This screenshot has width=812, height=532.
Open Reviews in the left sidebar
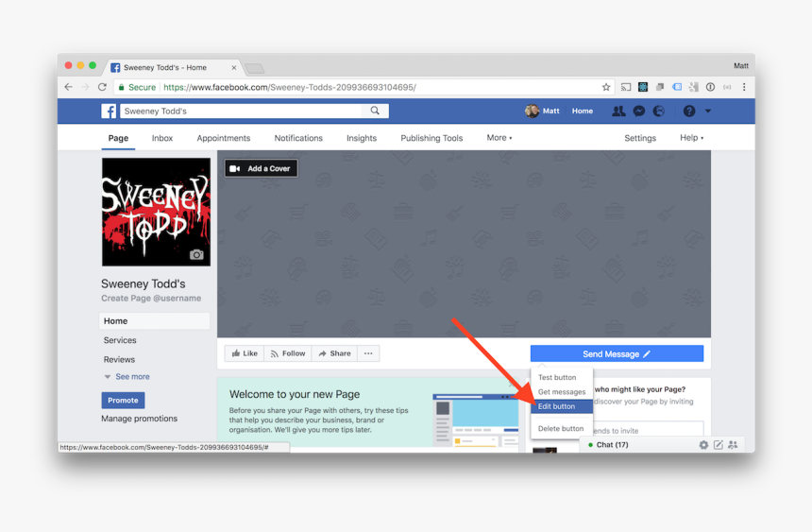click(119, 359)
